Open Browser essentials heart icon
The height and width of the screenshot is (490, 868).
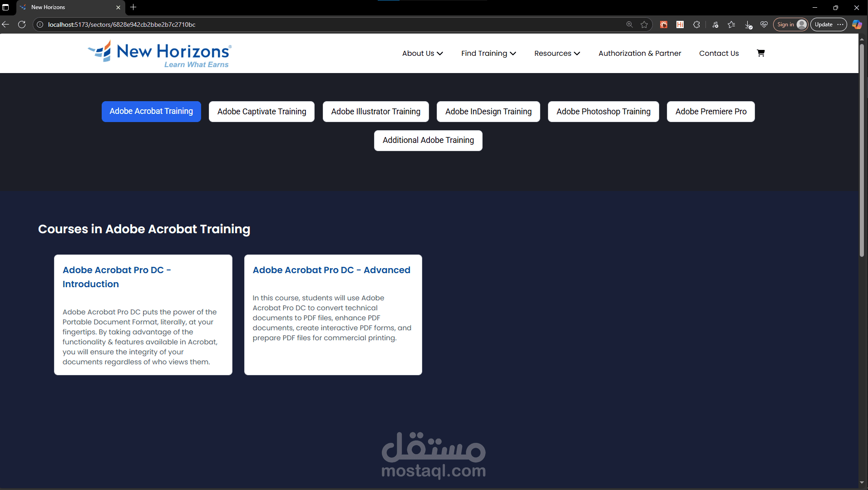(764, 24)
